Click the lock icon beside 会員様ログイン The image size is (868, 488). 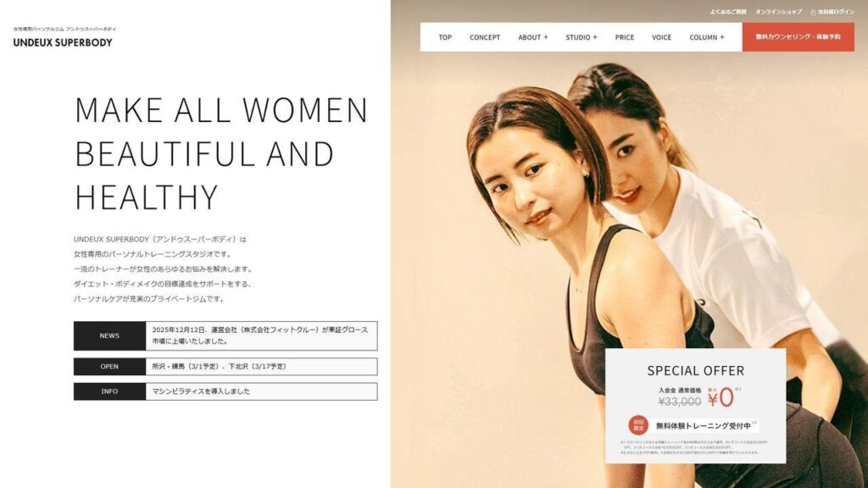pos(813,12)
